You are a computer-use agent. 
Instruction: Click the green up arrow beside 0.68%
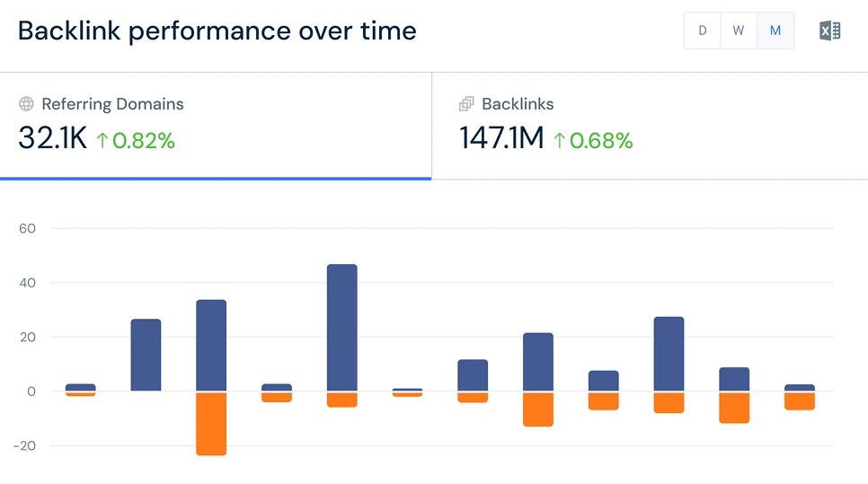click(560, 140)
